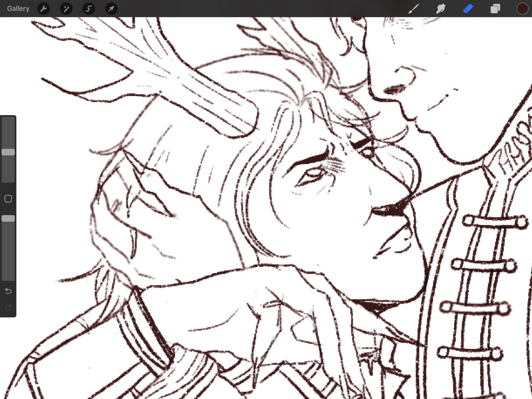The width and height of the screenshot is (532, 399).
Task: Click the brush opacity slider handle
Action: tap(8, 218)
